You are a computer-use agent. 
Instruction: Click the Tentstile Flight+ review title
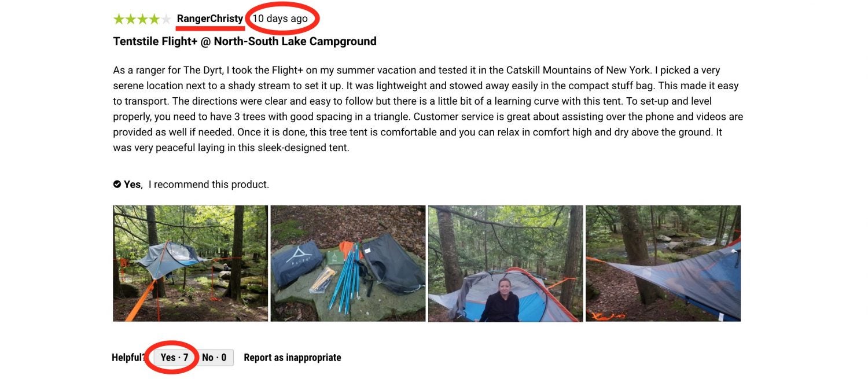(x=245, y=41)
